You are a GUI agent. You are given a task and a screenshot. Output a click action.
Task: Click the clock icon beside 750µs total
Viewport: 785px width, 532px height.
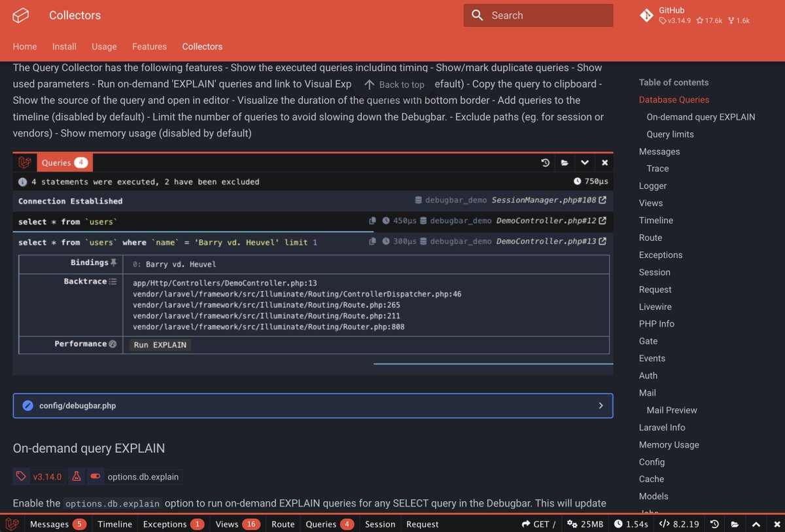(577, 181)
